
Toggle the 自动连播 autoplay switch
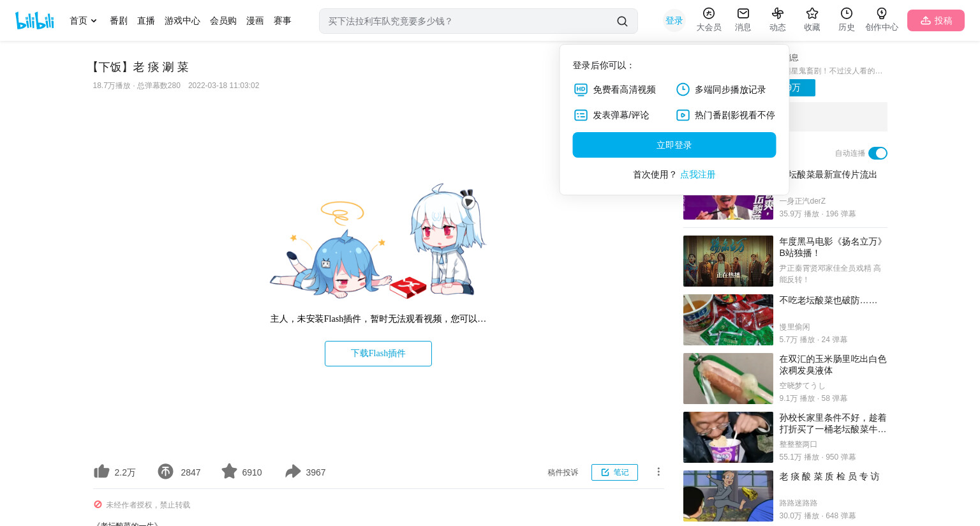(x=878, y=153)
